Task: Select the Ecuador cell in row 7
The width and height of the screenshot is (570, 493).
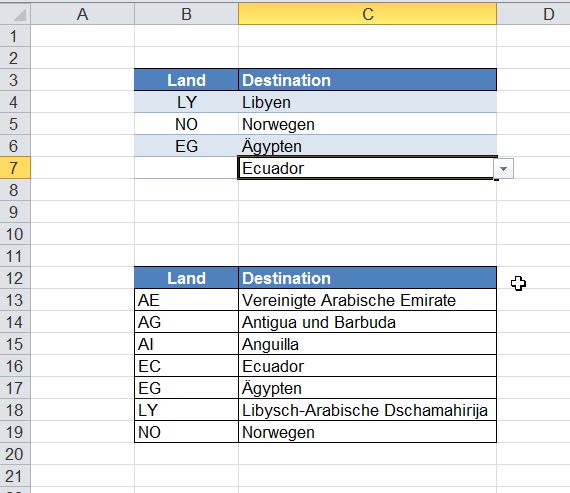Action: pos(366,168)
